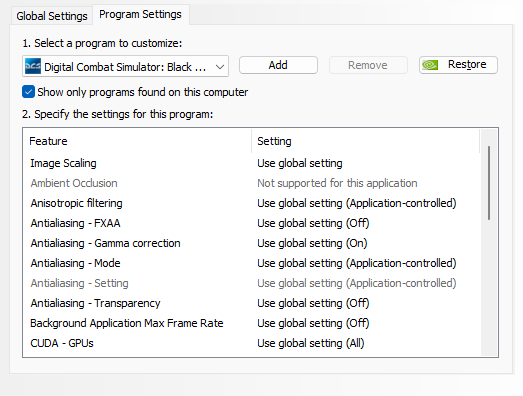Open Antialiasing - Transparency setting value
523x396 pixels.
click(313, 303)
